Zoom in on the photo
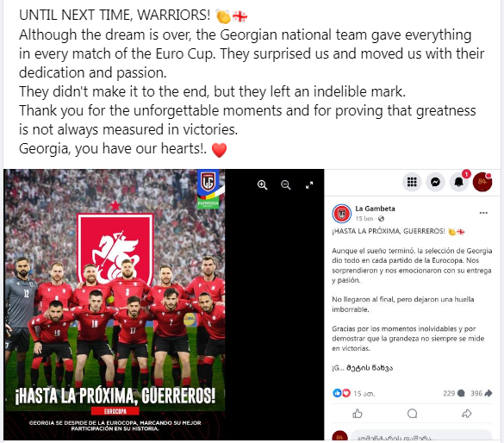The width and height of the screenshot is (504, 443). coord(262,184)
